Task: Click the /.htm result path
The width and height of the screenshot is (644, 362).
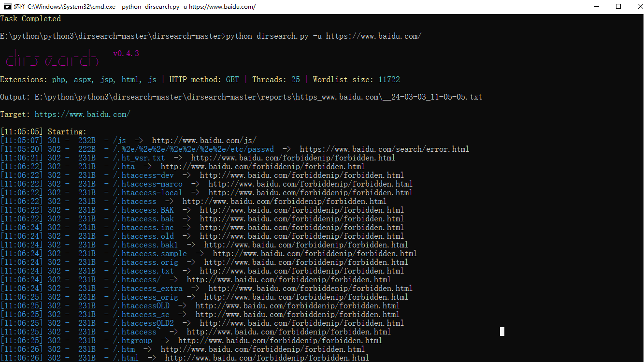Action: coord(124,349)
